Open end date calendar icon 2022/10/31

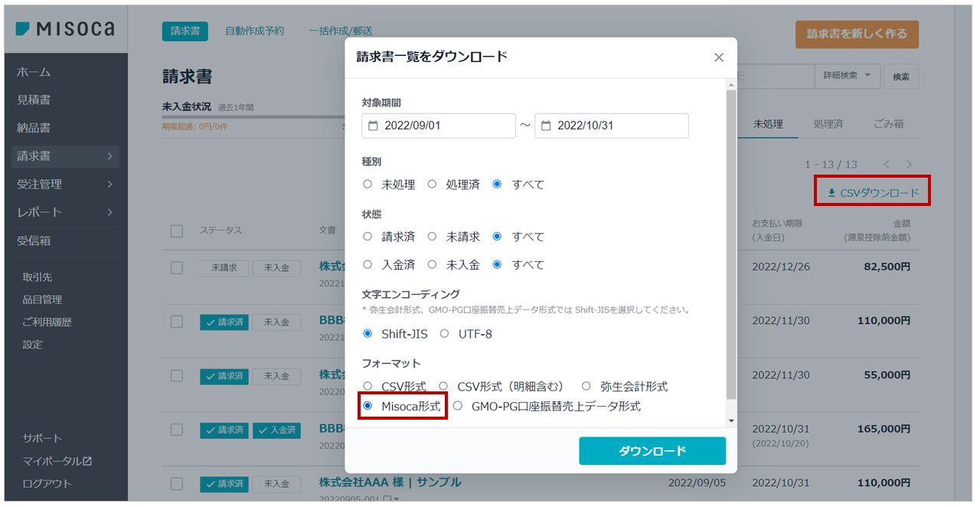coord(547,126)
